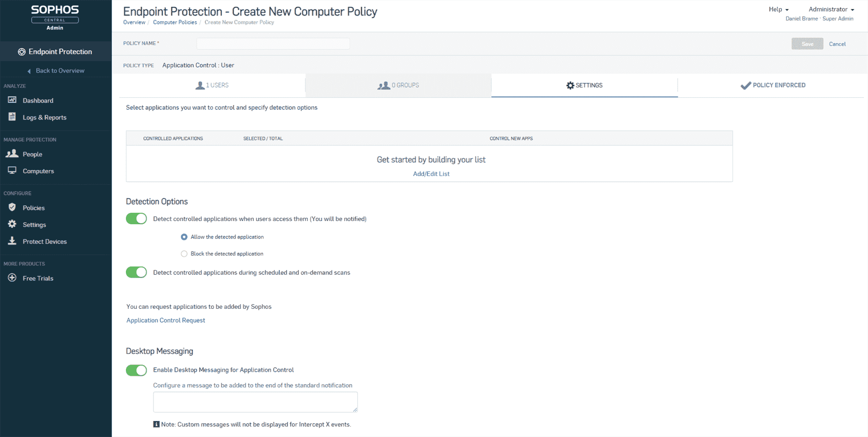Viewport: 868px width, 437px height.
Task: Click the Endpoint Protection target icon
Action: 22,52
